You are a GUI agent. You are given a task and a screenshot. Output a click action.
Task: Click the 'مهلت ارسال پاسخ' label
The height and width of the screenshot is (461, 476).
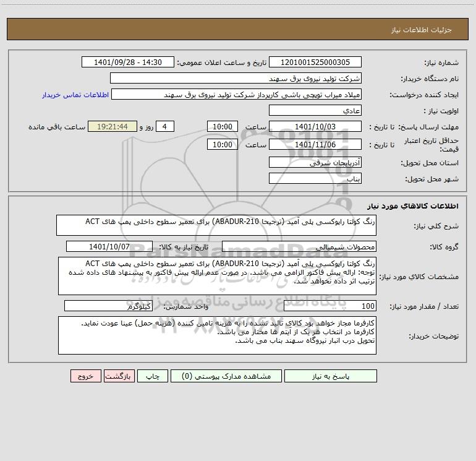pyautogui.click(x=428, y=127)
